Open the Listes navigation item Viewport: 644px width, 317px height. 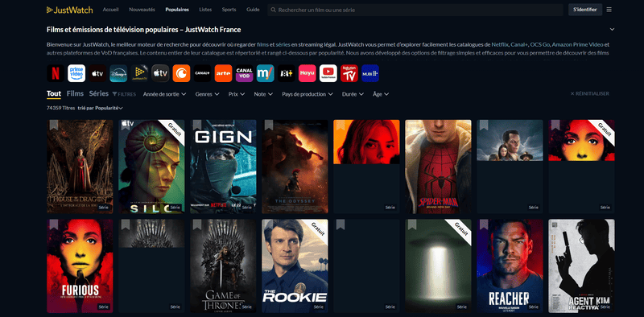coord(205,10)
